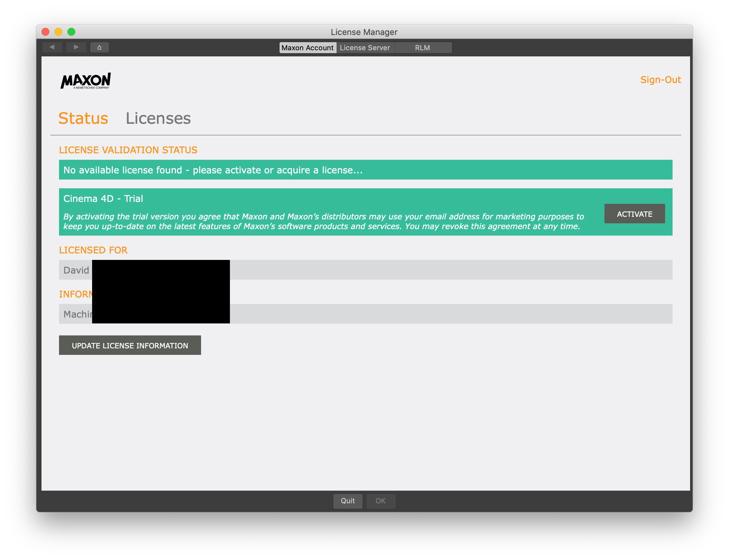Switch to the Maxon Account tab
This screenshot has height=560, width=729.
click(307, 48)
